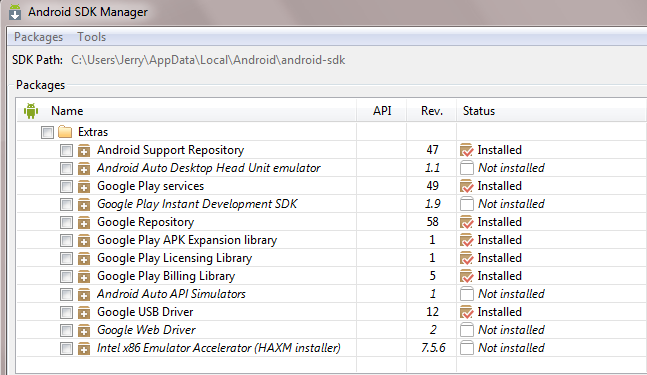Click installed status icon for Google Repository
This screenshot has width=647, height=375.
point(467,222)
